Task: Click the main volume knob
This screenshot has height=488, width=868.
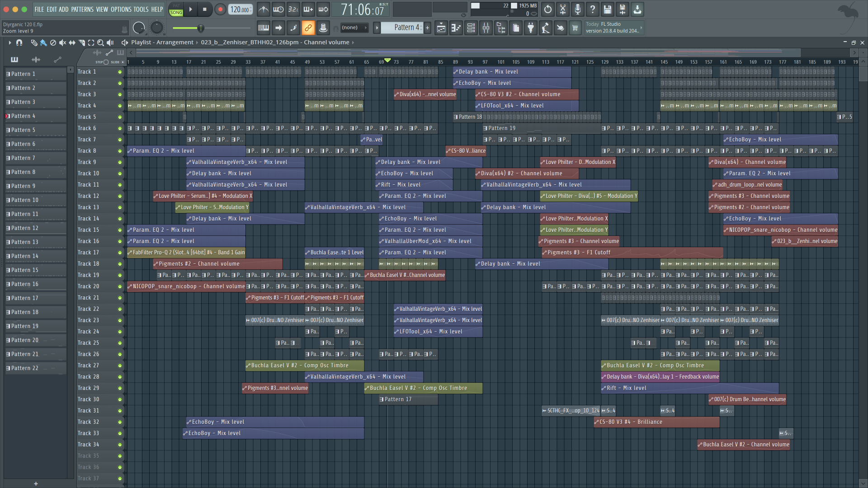Action: [139, 28]
